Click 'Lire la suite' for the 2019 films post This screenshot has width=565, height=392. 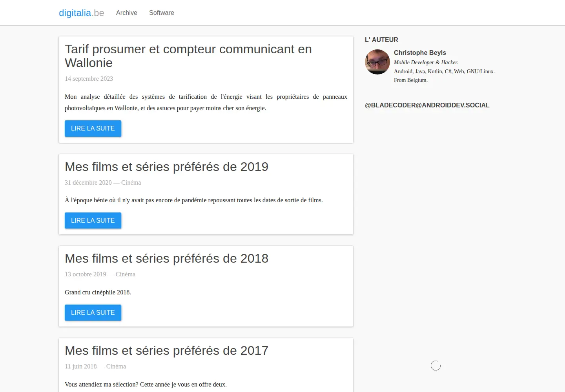93,220
